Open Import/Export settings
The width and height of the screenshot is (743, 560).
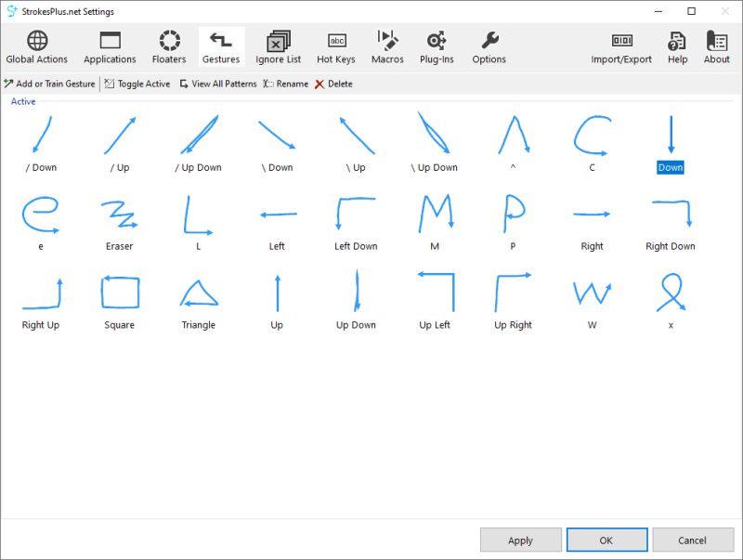pos(621,47)
